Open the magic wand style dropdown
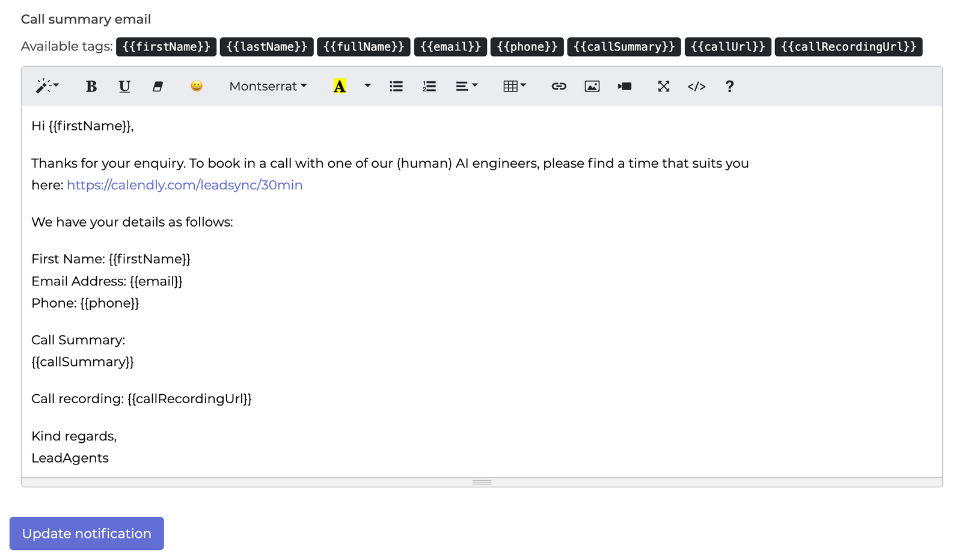 [47, 87]
